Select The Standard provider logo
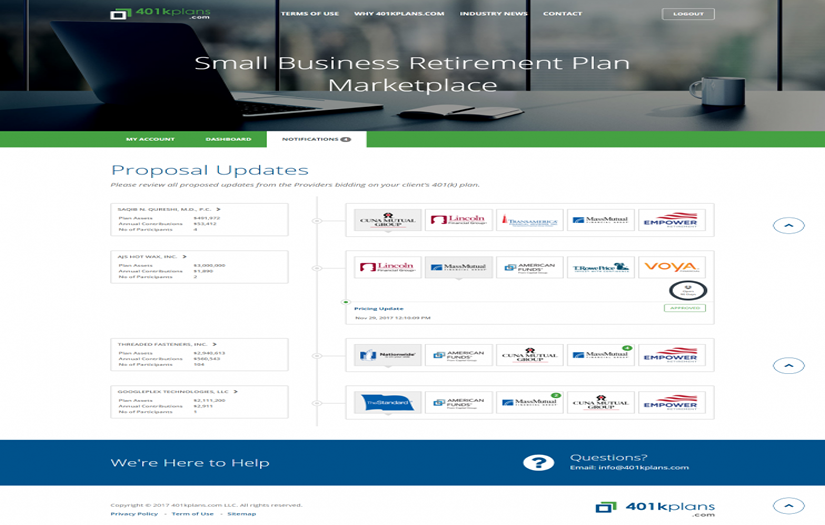The width and height of the screenshot is (825, 525). click(x=388, y=402)
